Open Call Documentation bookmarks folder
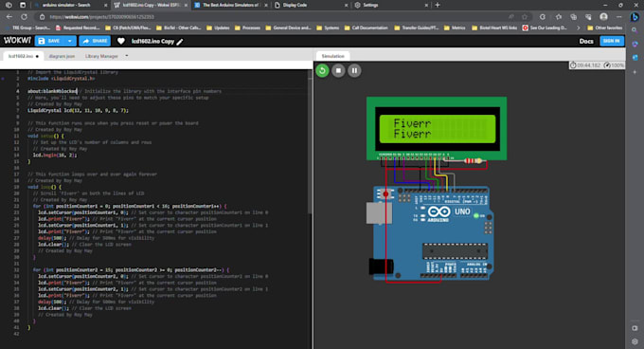Image resolution: width=644 pixels, height=349 pixels. point(366,28)
